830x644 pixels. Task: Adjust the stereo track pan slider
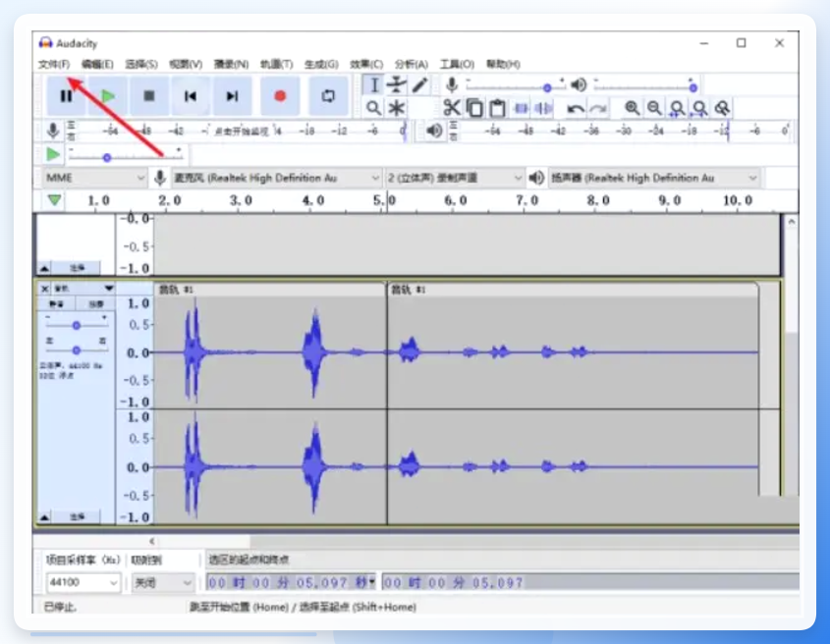pyautogui.click(x=77, y=349)
